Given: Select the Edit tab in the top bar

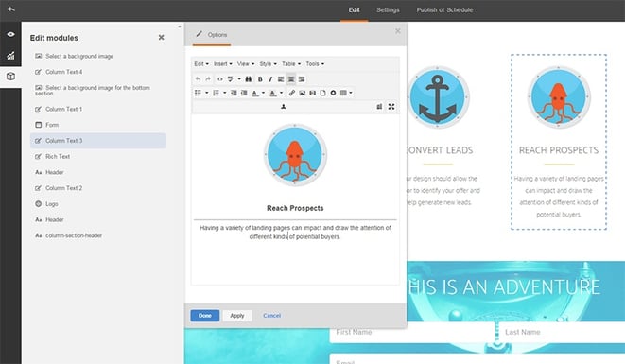Looking at the screenshot, I should (354, 10).
